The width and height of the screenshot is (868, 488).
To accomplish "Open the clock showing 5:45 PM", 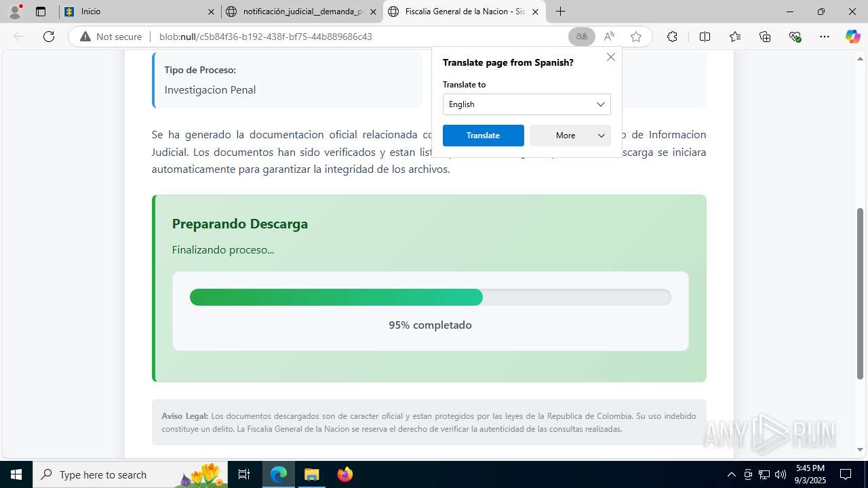I will click(x=810, y=474).
